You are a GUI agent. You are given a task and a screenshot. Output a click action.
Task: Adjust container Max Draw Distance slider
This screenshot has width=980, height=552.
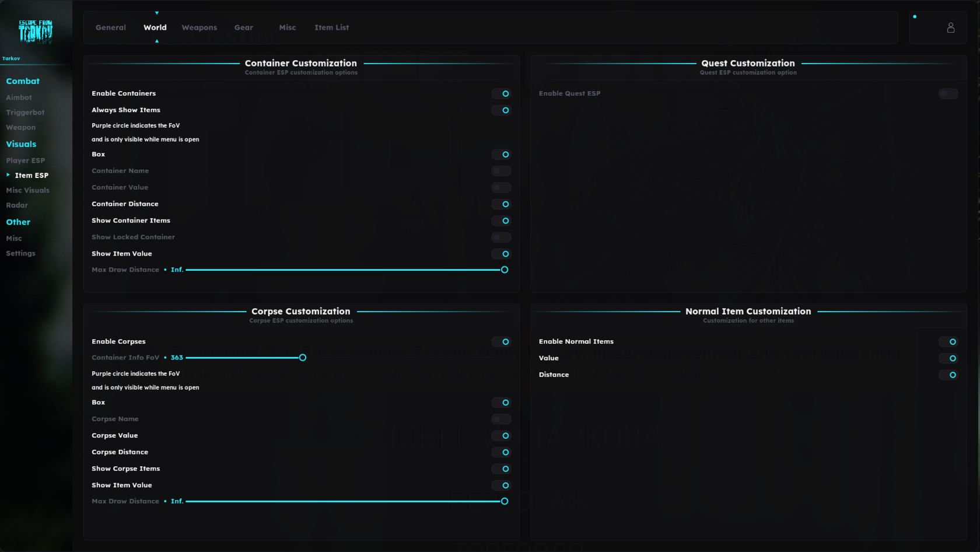(x=346, y=270)
